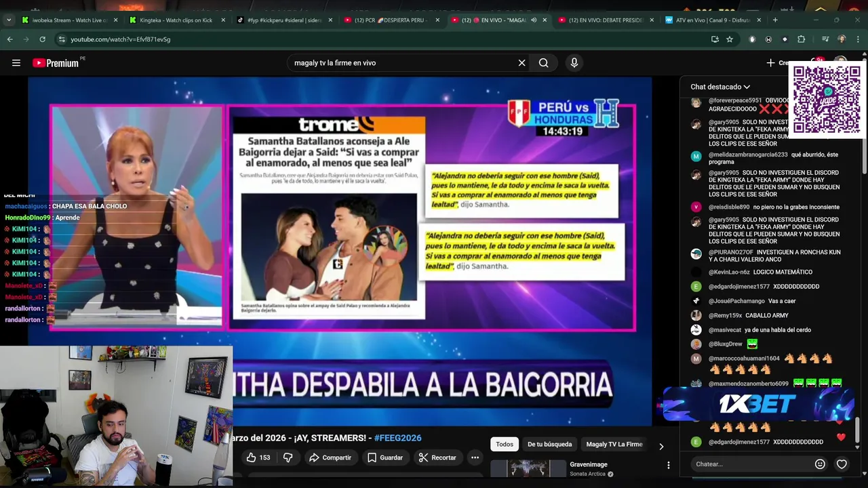Image resolution: width=868 pixels, height=488 pixels.
Task: Click the 1XBET banner overlay
Action: point(757,405)
